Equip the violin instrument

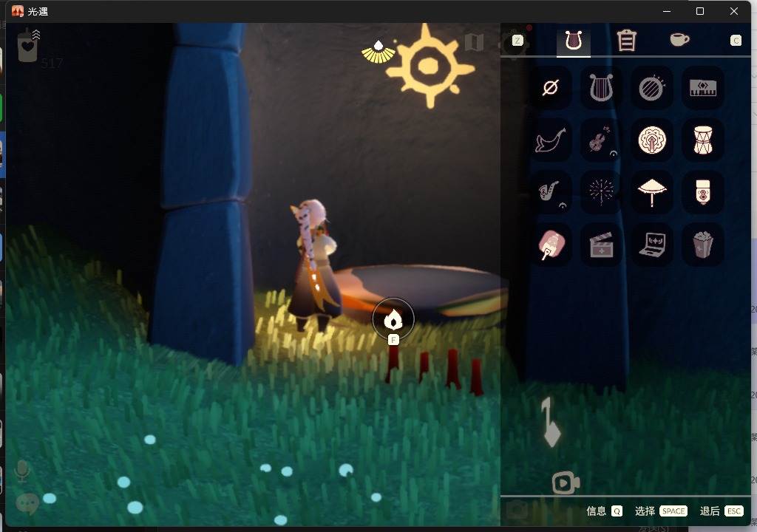601,140
